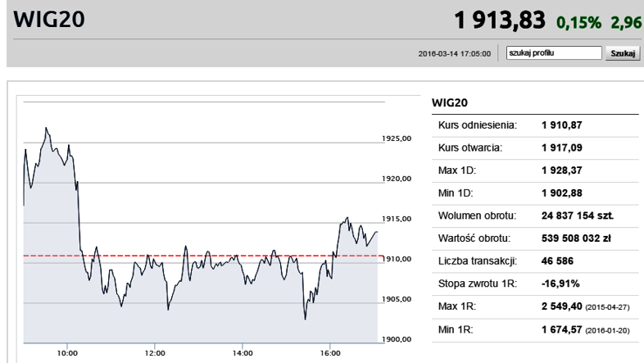644x363 pixels.
Task: Click the 'szukaj profilu' search field
Action: coord(554,53)
